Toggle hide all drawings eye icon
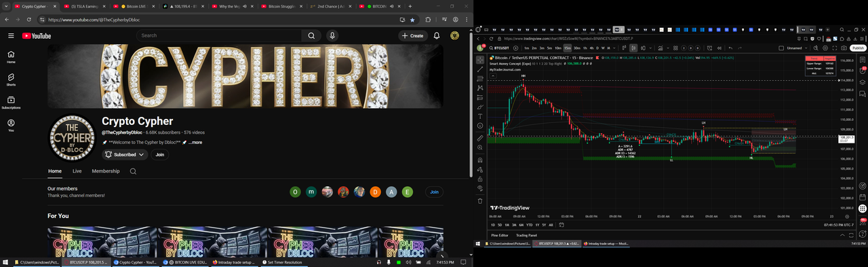 480,188
